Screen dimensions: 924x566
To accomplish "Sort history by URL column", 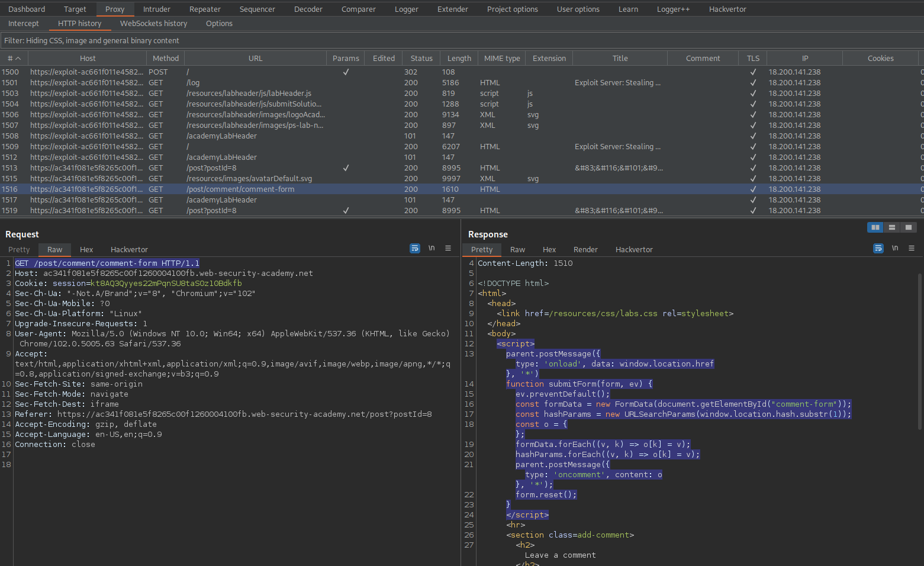I will point(255,58).
